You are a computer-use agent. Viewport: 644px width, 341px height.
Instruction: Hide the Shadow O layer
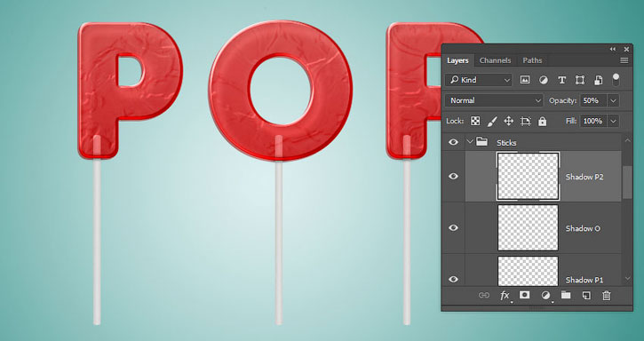tap(453, 227)
